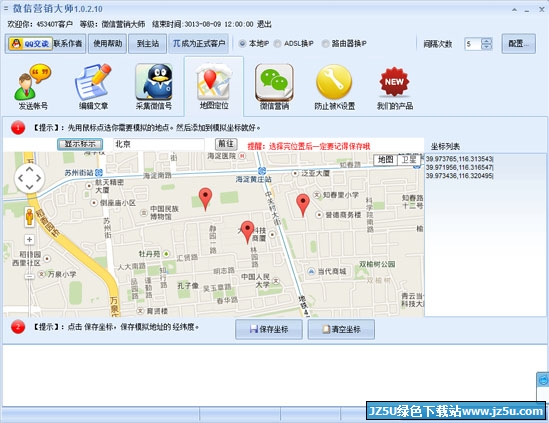549x423 pixels.
Task: Click the 中国民族博物馆 map marker
Action: (144, 213)
